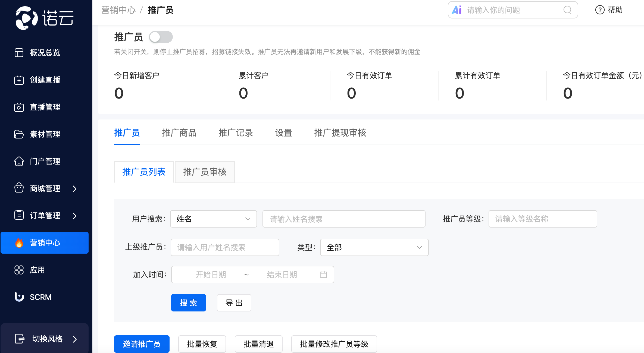Click the blue 搜索 button

(x=188, y=303)
